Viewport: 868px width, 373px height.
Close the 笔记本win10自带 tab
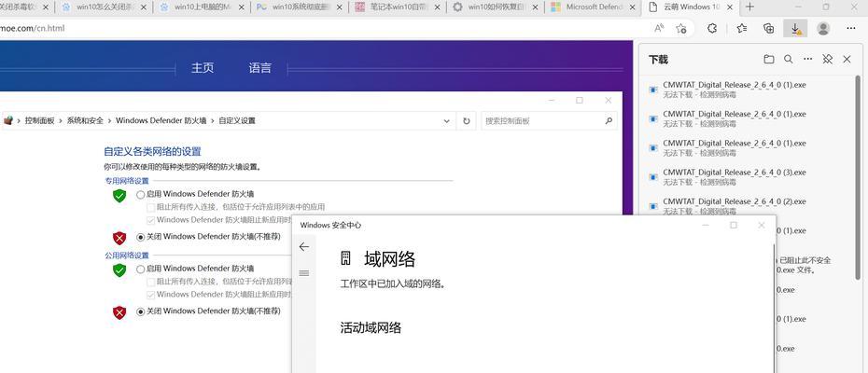[439, 7]
